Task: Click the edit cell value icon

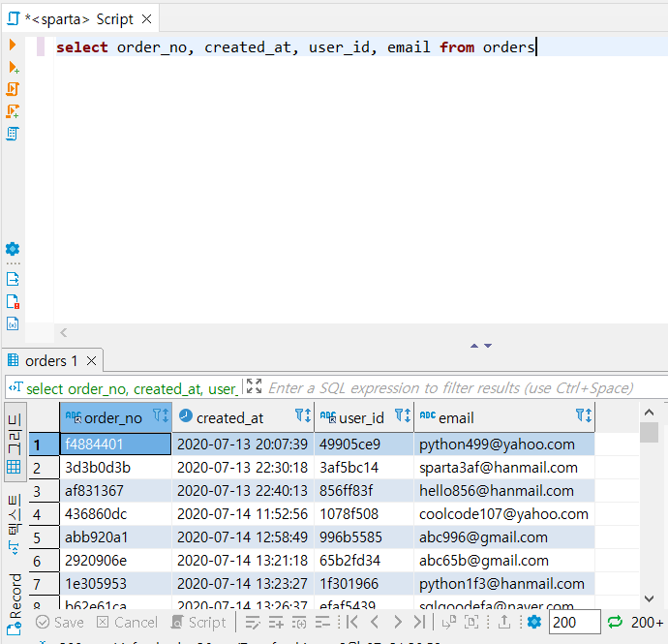Action: (x=253, y=623)
